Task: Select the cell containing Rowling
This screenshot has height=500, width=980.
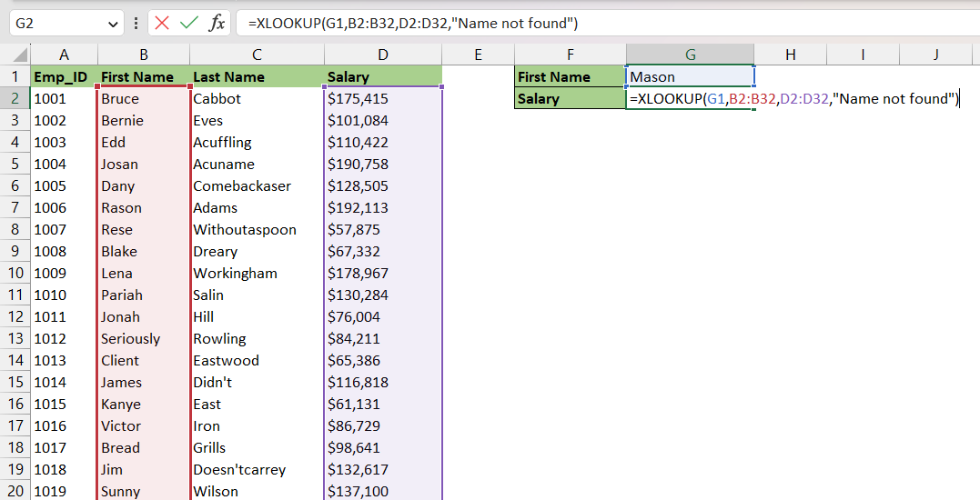Action: click(257, 339)
